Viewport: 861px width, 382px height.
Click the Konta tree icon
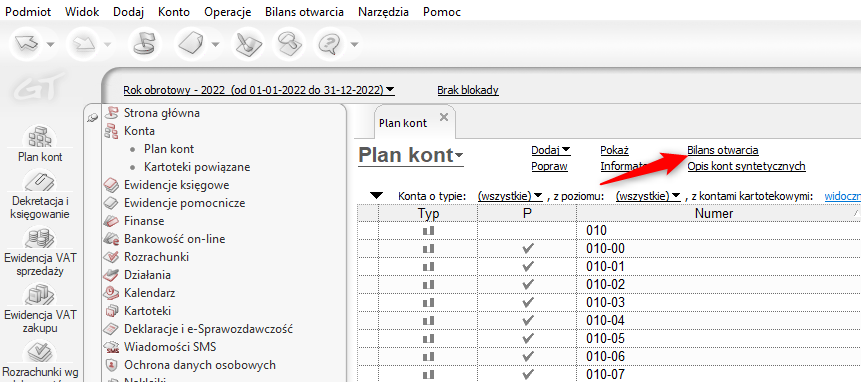(111, 131)
